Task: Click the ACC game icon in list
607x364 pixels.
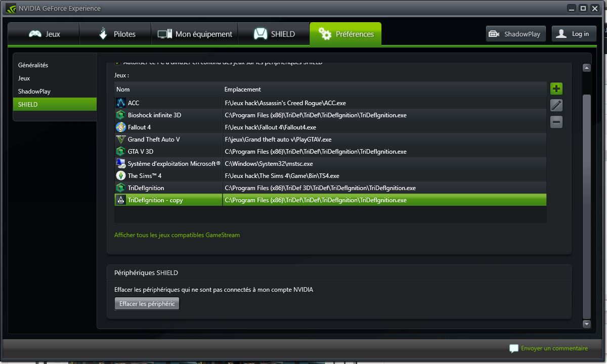Action: pyautogui.click(x=120, y=103)
